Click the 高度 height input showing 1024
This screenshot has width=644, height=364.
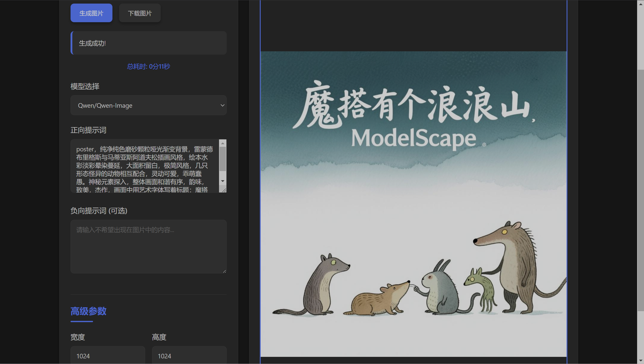[x=189, y=355]
